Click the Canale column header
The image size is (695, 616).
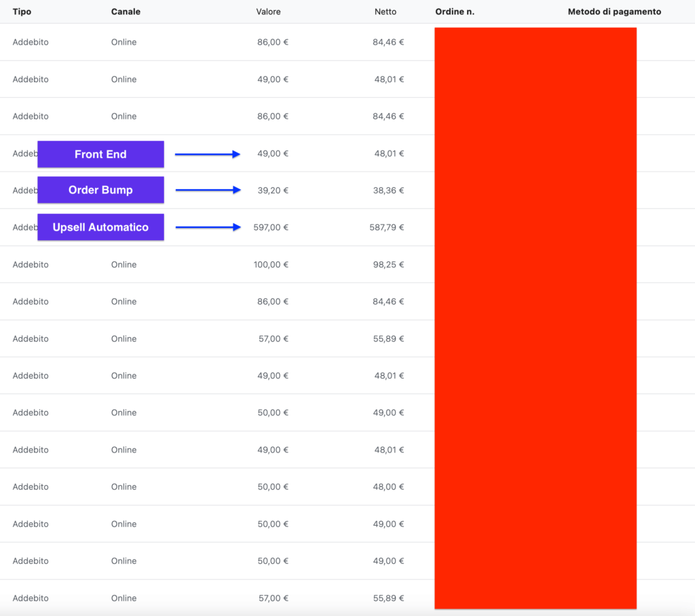pyautogui.click(x=126, y=12)
